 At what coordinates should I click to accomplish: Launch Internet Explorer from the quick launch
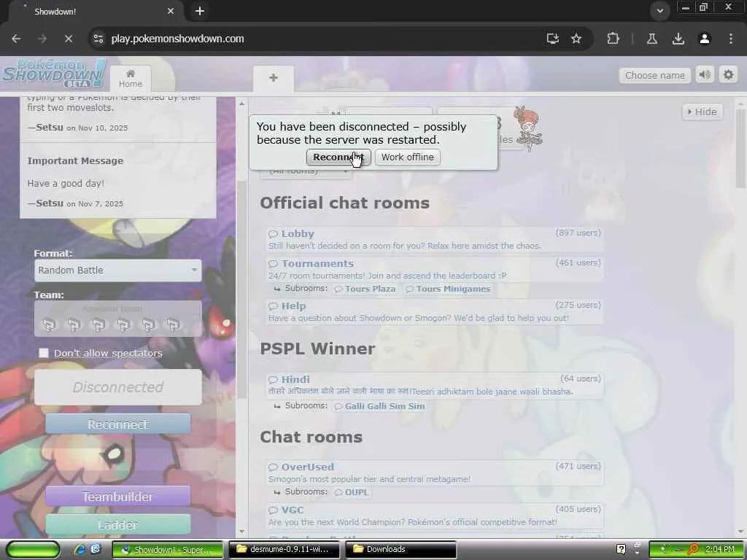[x=80, y=549]
